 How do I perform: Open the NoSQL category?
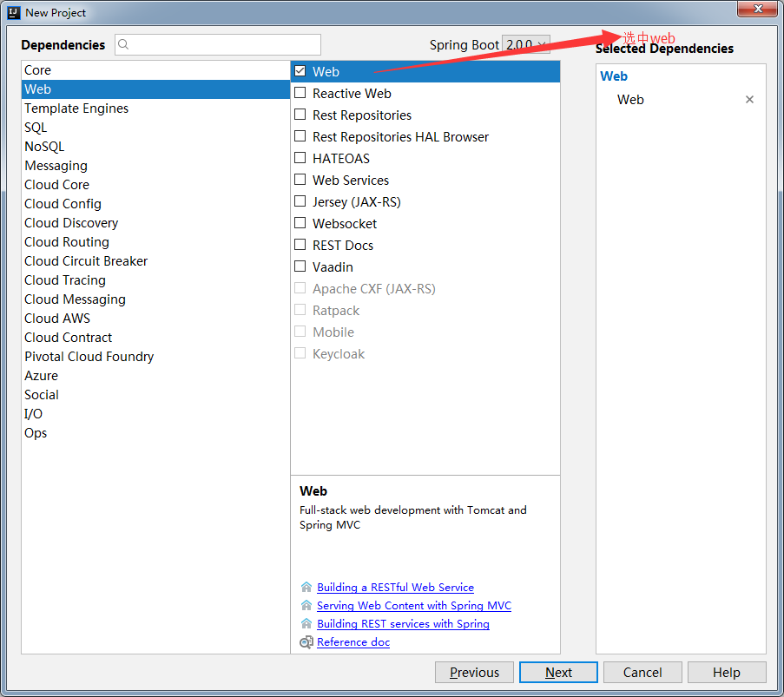(x=155, y=147)
